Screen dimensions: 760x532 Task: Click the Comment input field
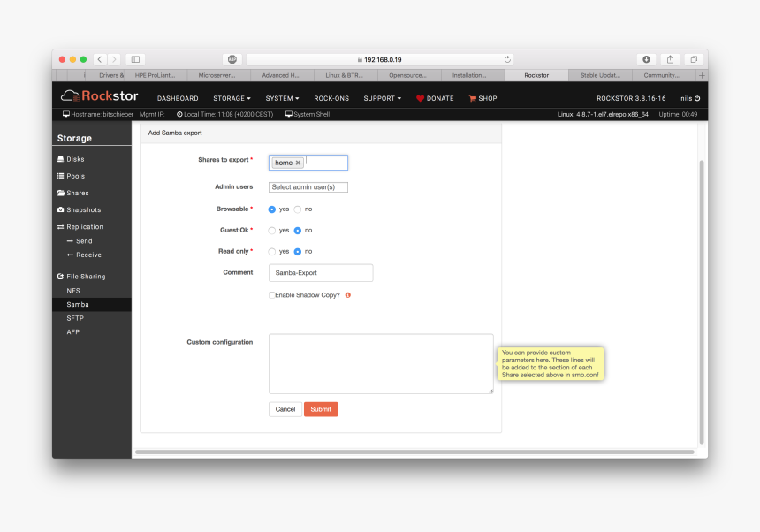tap(321, 273)
